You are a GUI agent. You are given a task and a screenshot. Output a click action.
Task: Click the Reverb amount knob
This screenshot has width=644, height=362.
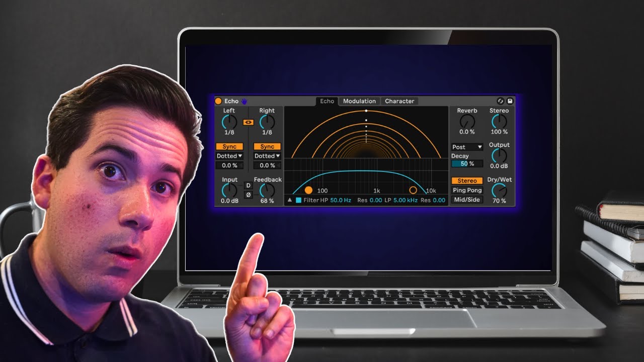(x=467, y=121)
